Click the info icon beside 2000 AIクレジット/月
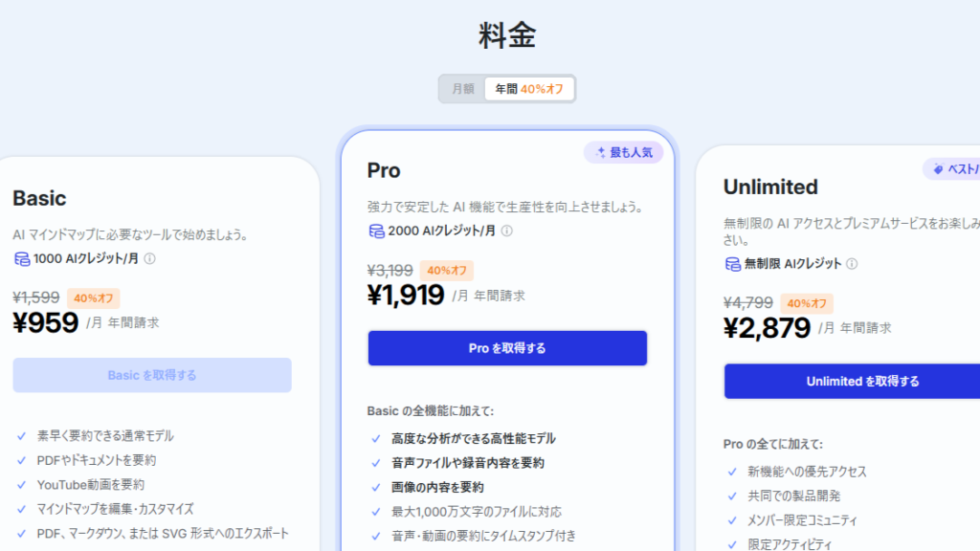The image size is (980, 551). [506, 231]
